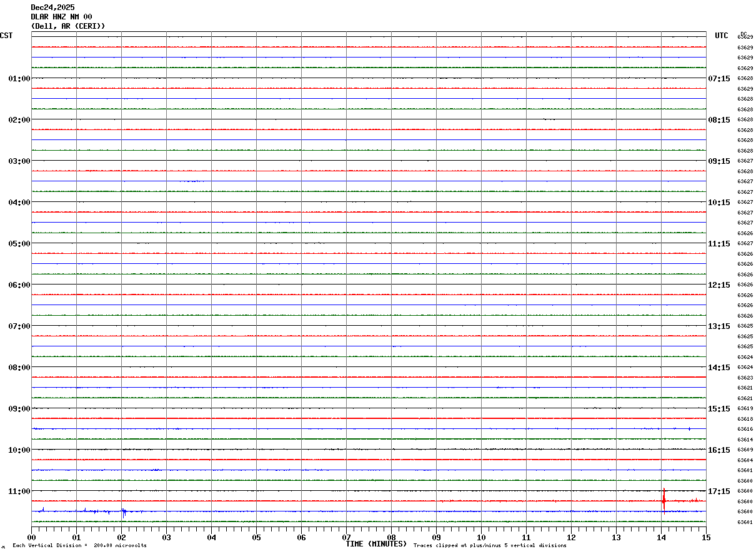The width and height of the screenshot is (756, 554).
Task: Click the vertical division 200.00 microvolts note
Action: (x=79, y=546)
